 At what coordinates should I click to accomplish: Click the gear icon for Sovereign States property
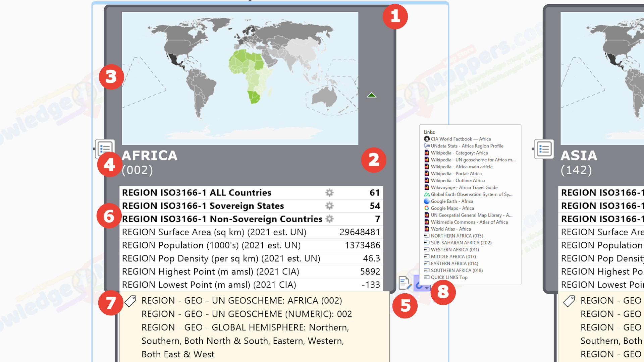(x=329, y=206)
